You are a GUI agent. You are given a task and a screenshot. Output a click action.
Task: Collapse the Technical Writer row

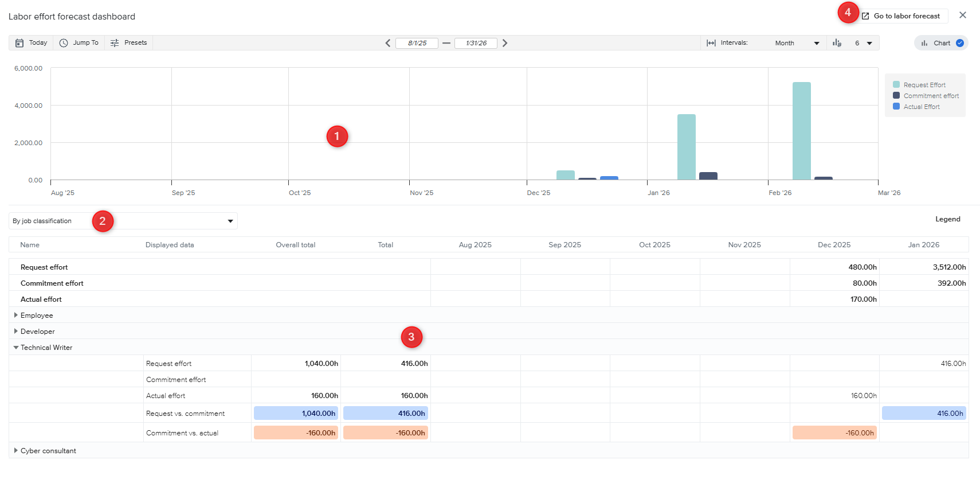click(x=16, y=348)
